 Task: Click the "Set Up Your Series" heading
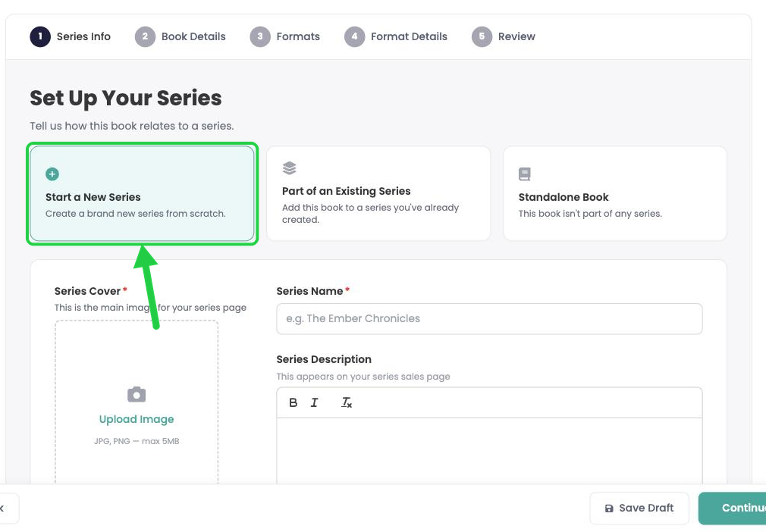pos(126,98)
